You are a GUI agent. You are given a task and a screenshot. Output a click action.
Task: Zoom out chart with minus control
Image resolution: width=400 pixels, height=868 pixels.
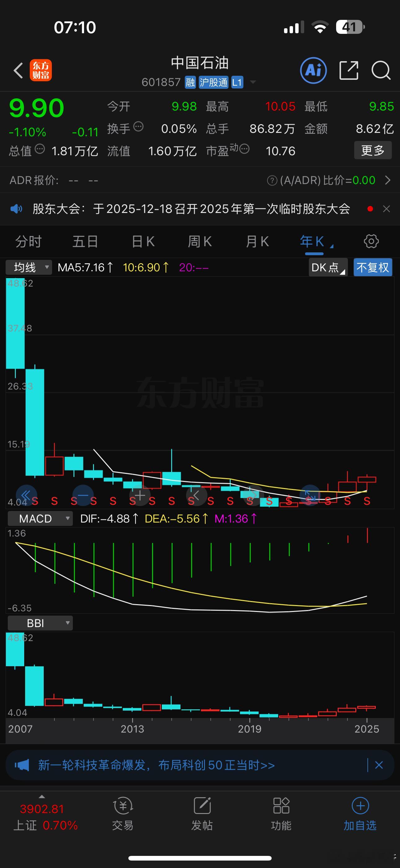pos(83,495)
